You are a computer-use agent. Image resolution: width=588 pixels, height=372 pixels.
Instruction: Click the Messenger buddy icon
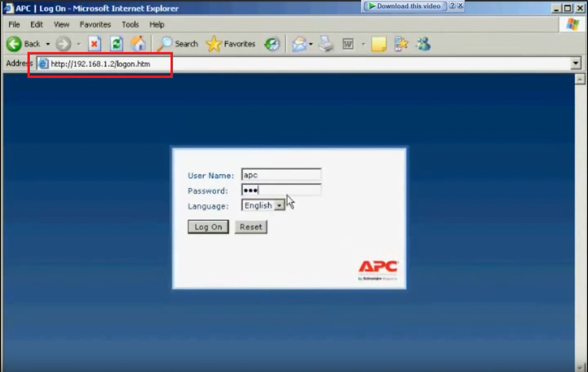tap(423, 44)
